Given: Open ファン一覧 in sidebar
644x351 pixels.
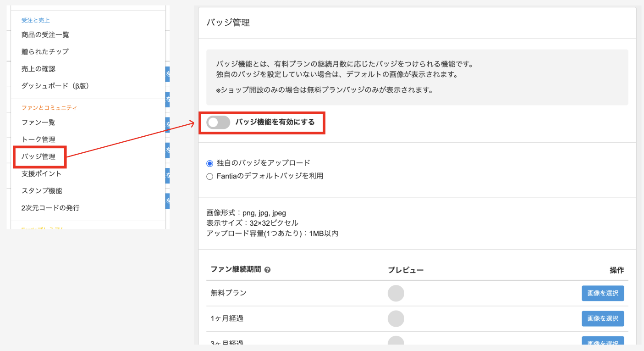Looking at the screenshot, I should [x=39, y=123].
